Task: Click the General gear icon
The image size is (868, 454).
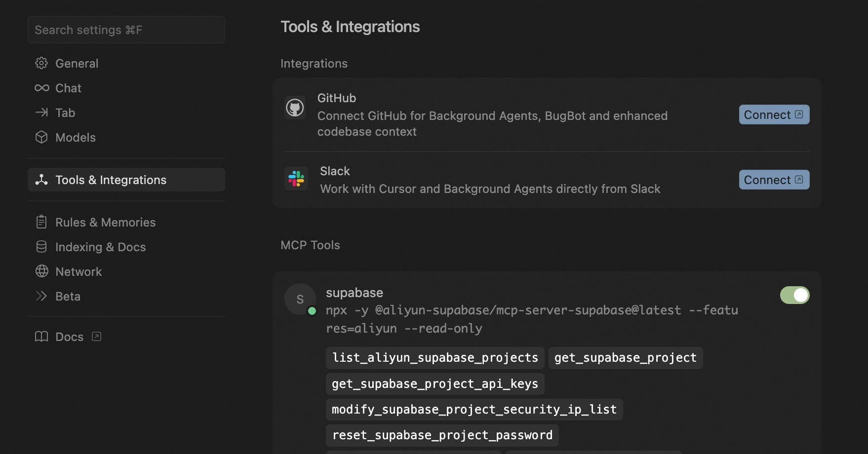Action: (x=41, y=63)
